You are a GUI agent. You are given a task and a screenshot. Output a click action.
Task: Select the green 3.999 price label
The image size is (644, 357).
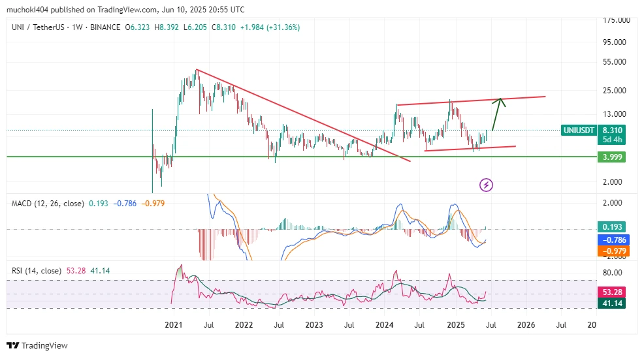(612, 157)
